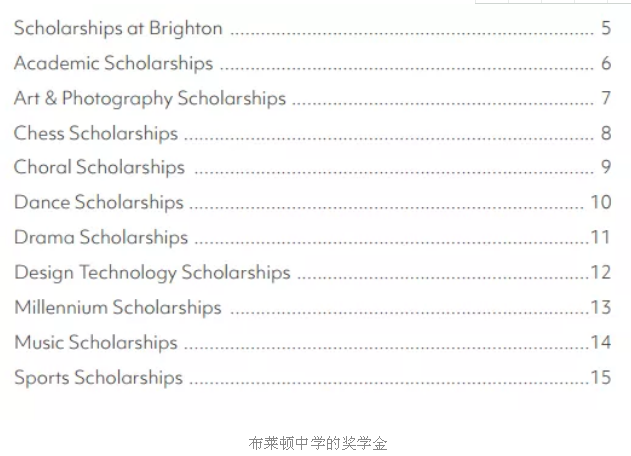Image resolution: width=631 pixels, height=456 pixels.
Task: Click page number 8 beside Chess Scholarships
Action: pos(606,133)
